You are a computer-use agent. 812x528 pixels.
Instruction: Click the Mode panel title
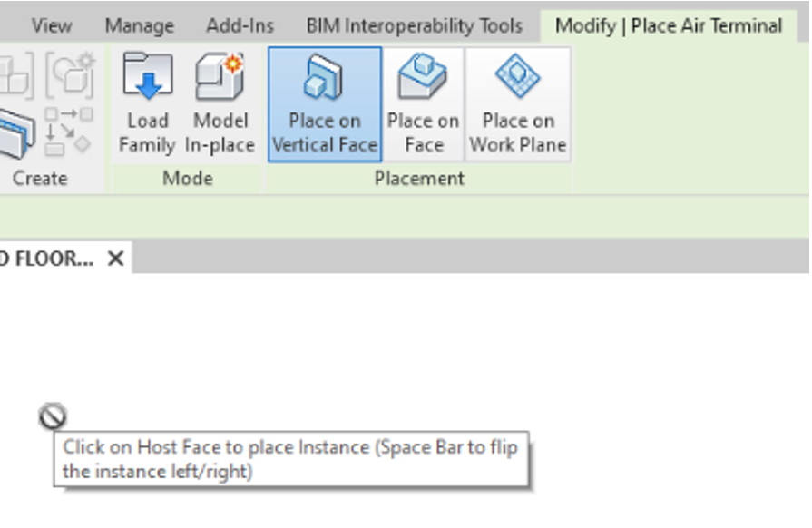point(188,178)
